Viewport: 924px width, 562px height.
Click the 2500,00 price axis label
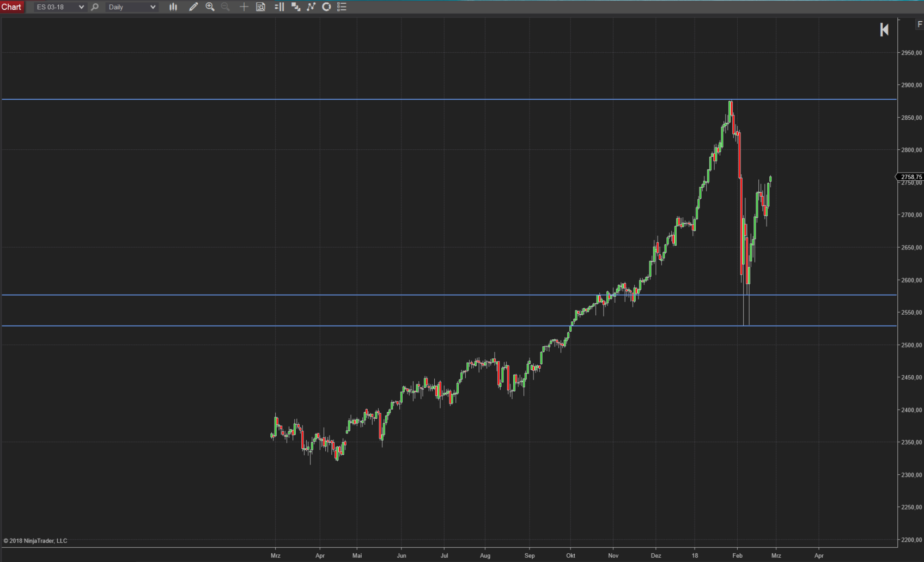pos(911,345)
